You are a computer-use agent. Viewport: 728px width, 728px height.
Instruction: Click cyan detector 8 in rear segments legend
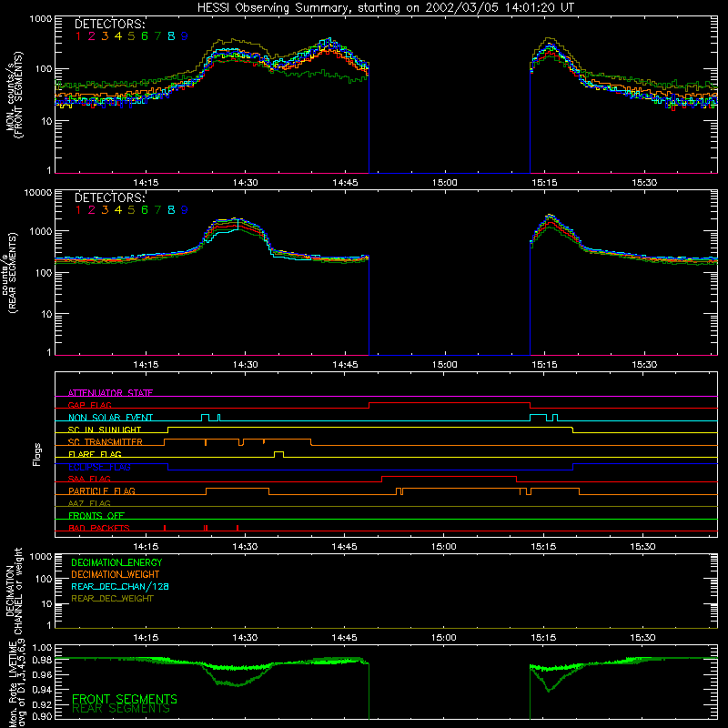pyautogui.click(x=171, y=210)
